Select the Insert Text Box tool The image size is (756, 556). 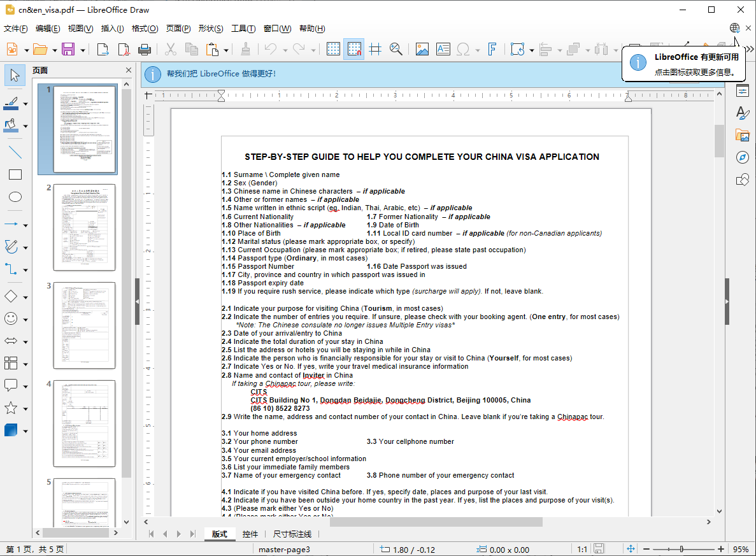click(x=443, y=48)
